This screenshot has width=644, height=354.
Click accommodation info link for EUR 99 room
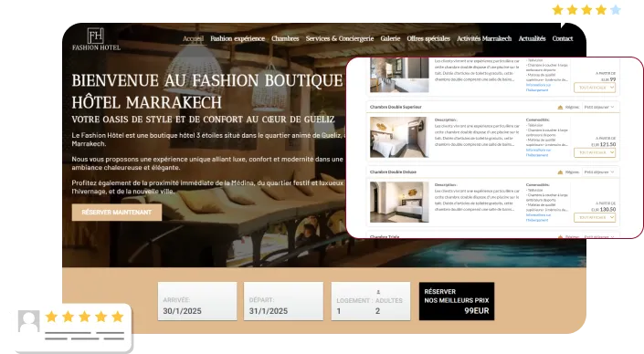tap(538, 88)
